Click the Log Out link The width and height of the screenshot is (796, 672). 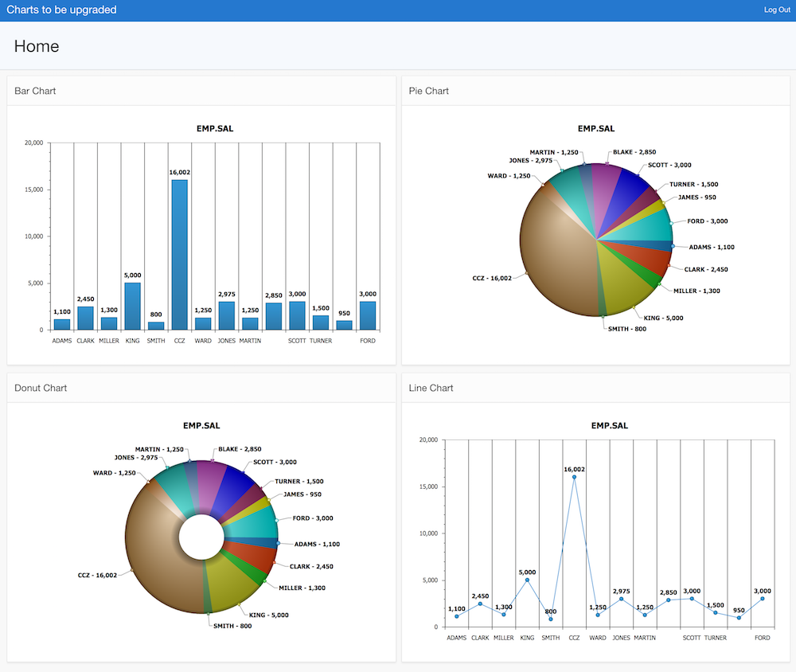click(776, 9)
